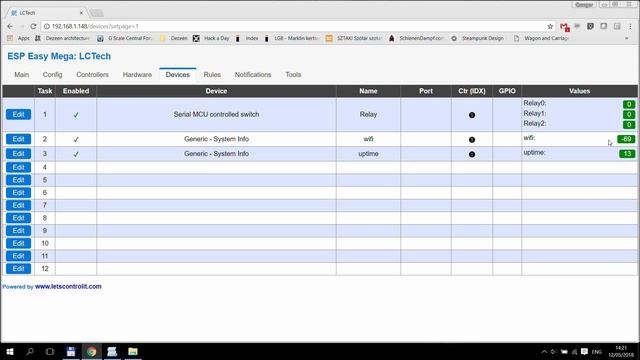640x360 pixels.
Task: Open Task View on taskbar
Action: tap(50, 351)
